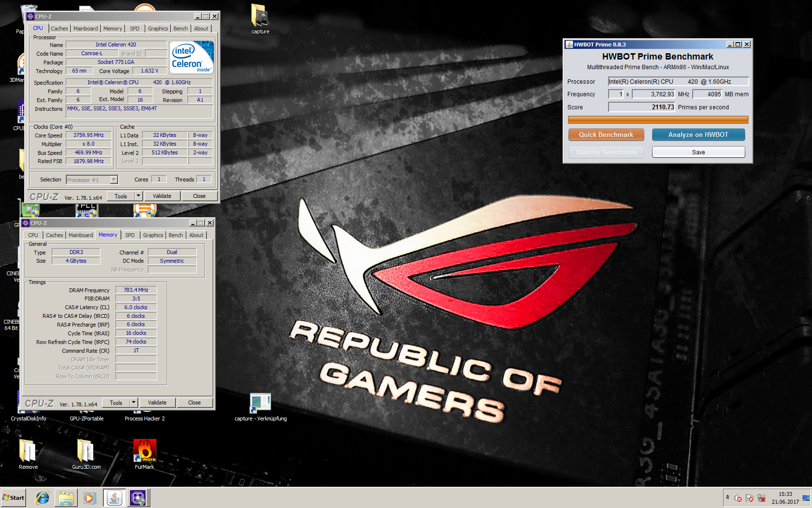This screenshot has height=508, width=812.
Task: Click Tools button in top CPU-Z window
Action: pos(121,196)
